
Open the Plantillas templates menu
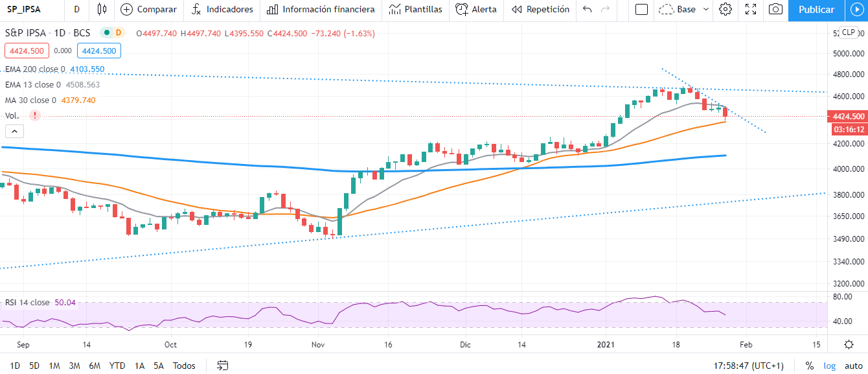coord(415,10)
